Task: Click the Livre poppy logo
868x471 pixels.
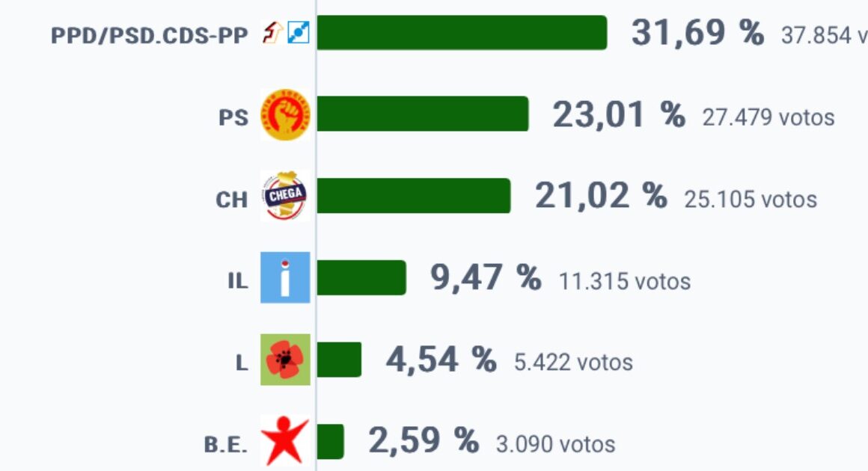Action: pyautogui.click(x=285, y=360)
